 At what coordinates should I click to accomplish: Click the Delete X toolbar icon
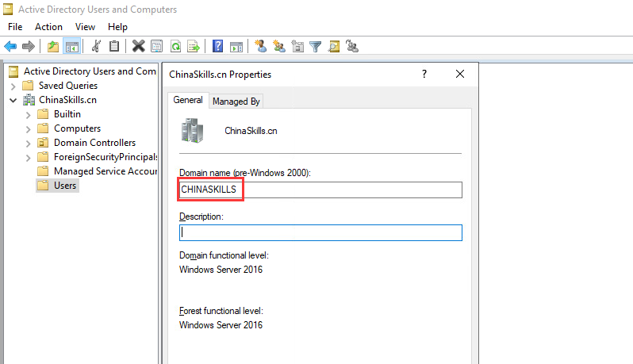pyautogui.click(x=138, y=47)
